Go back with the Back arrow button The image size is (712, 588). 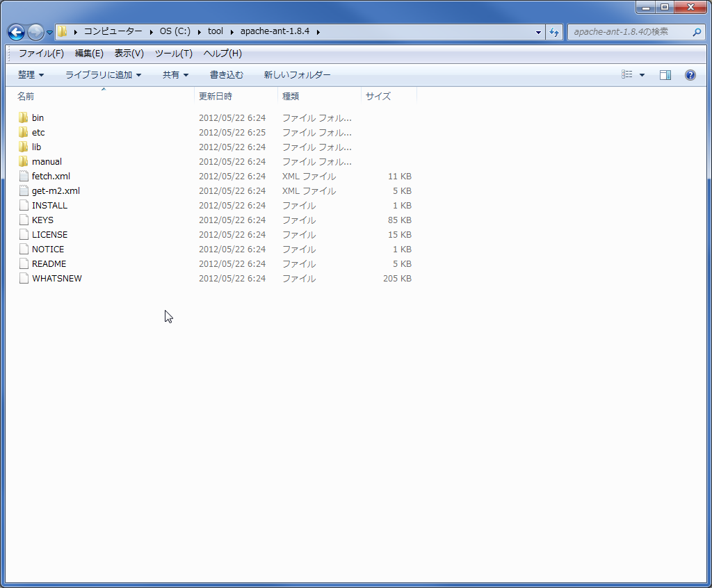click(x=17, y=32)
